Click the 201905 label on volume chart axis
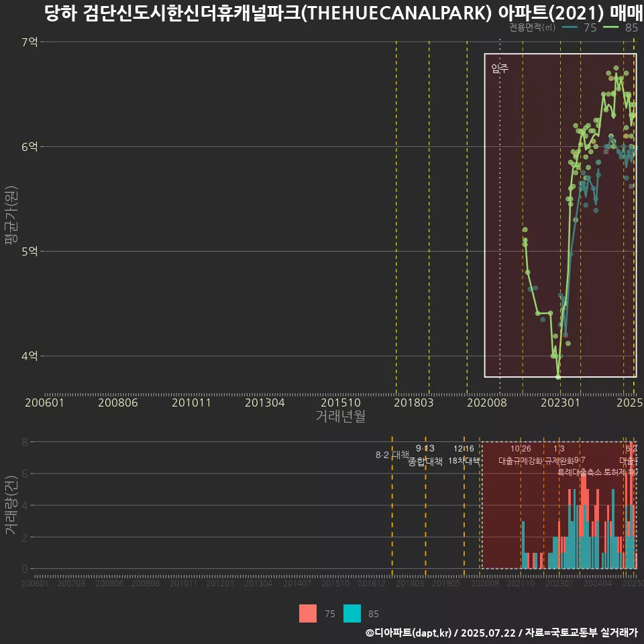Screen dimensions: 644x644 [446, 583]
